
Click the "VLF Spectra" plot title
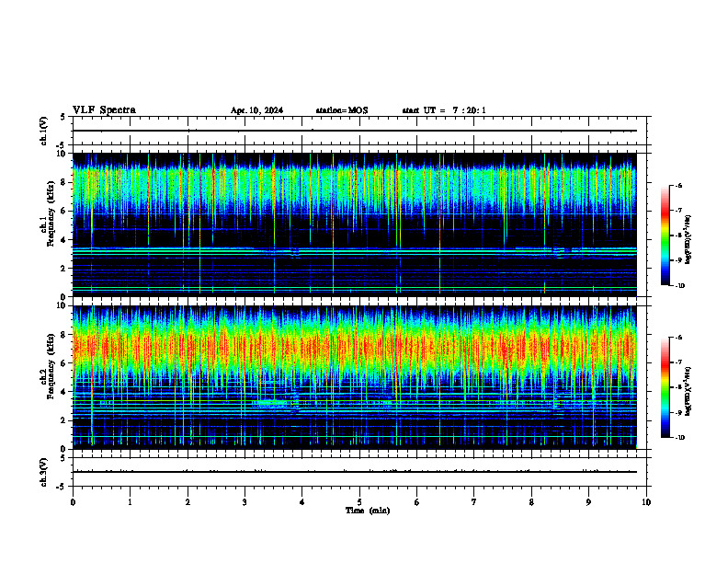[x=104, y=110]
